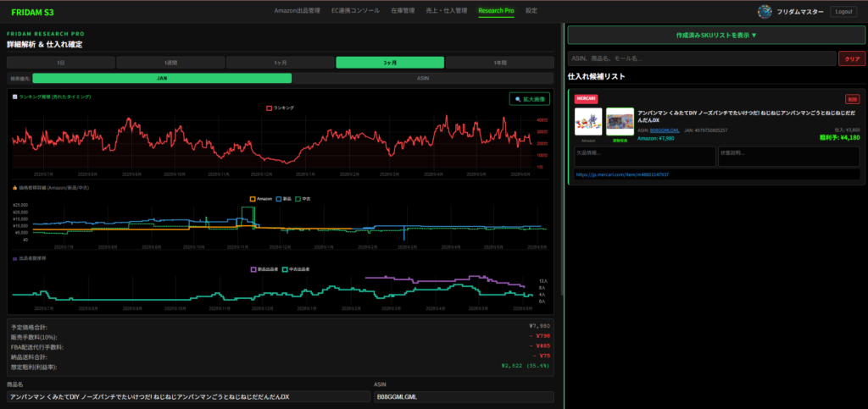This screenshot has height=409, width=868.
Task: Focus the ASIN、商品名、モール名 search field
Action: (x=702, y=58)
